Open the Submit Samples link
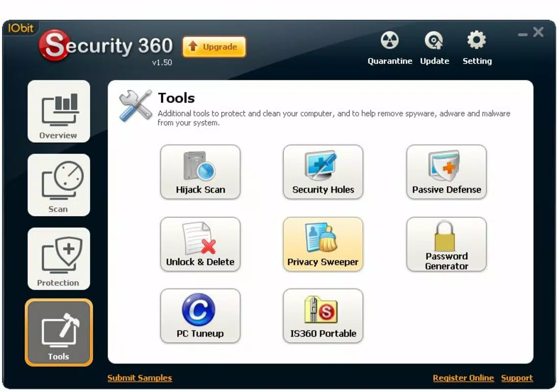Screen dimensions: 559x392 click(140, 378)
